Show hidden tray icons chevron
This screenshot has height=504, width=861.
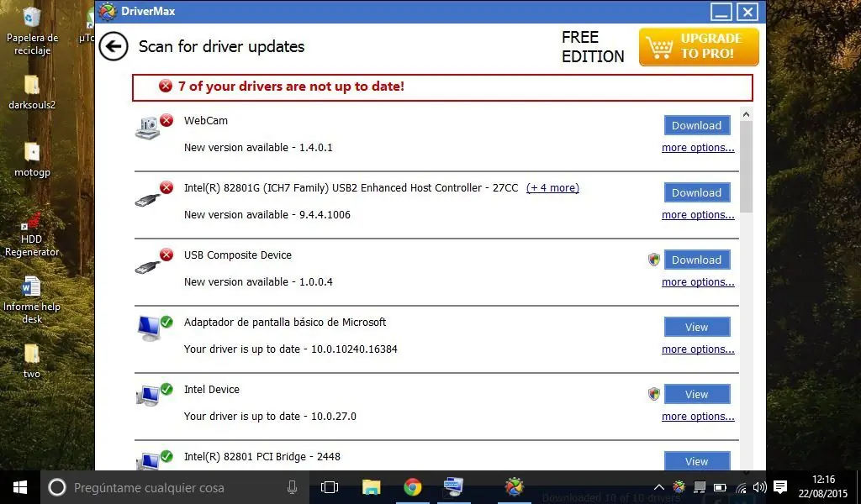click(659, 487)
